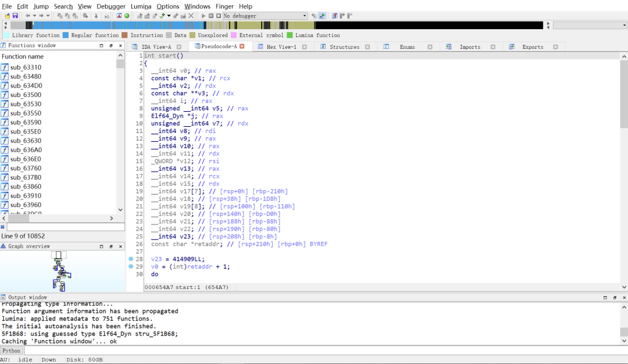Open the Structures tab
628x364 pixels.
click(344, 47)
